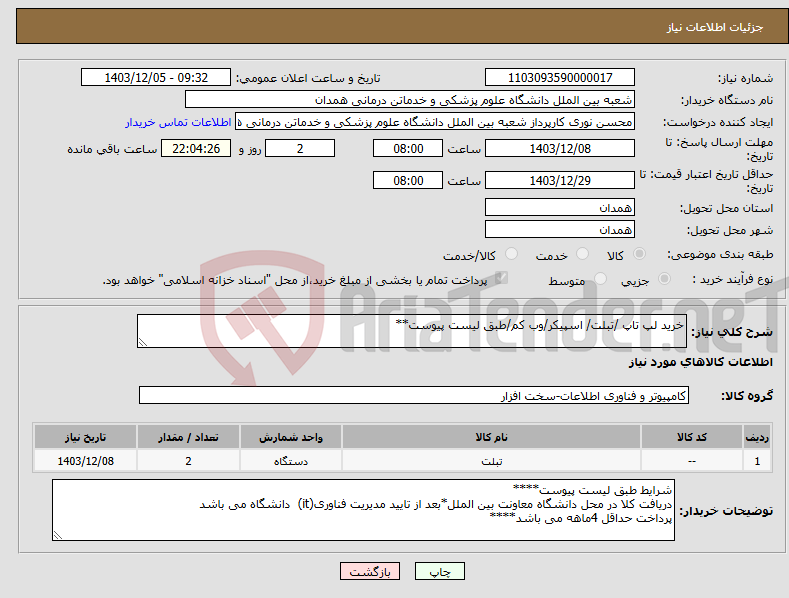Click the buyer notes text area
The image size is (789, 598).
click(x=363, y=510)
